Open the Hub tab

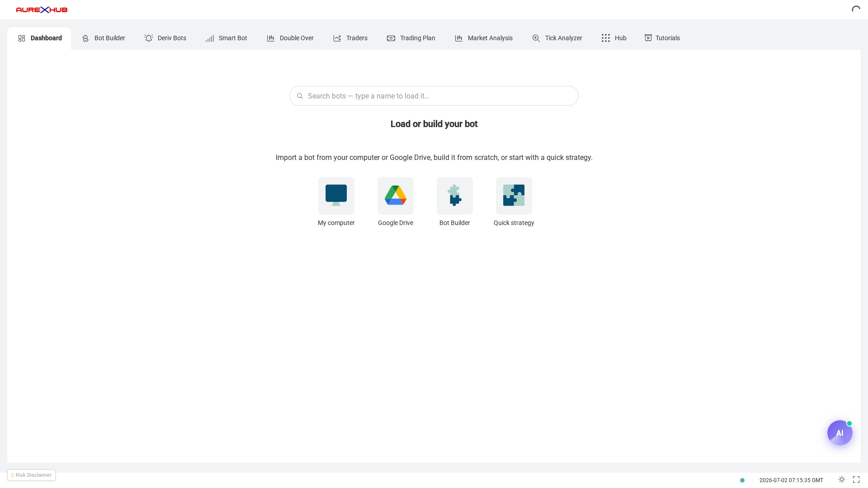point(613,38)
